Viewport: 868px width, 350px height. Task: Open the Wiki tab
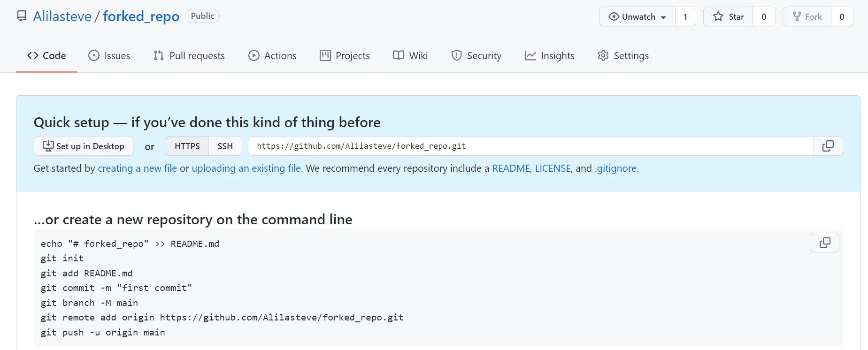(410, 55)
